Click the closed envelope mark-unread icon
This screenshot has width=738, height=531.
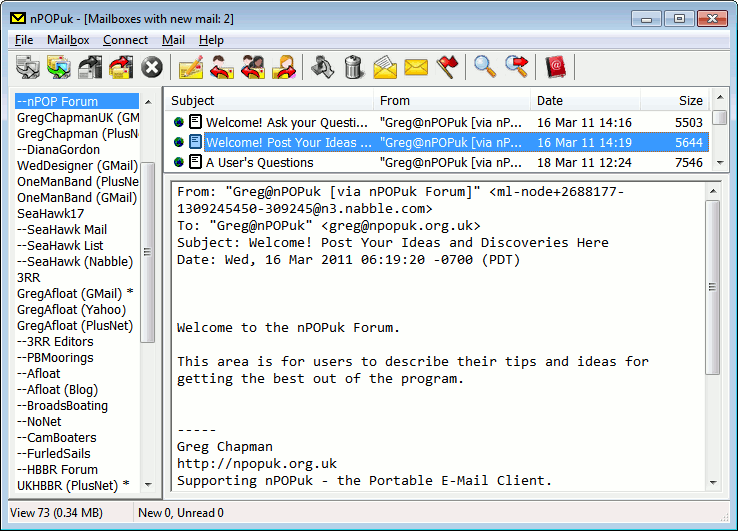click(416, 67)
